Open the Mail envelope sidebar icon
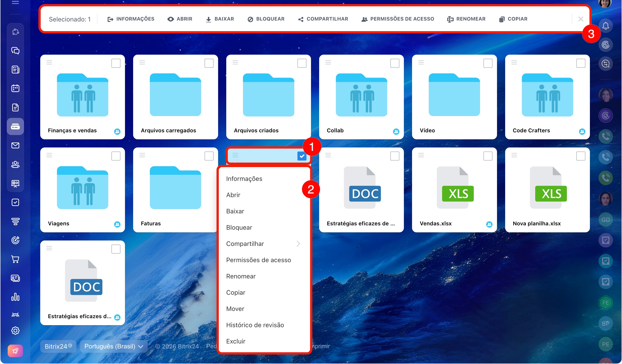 point(15,145)
